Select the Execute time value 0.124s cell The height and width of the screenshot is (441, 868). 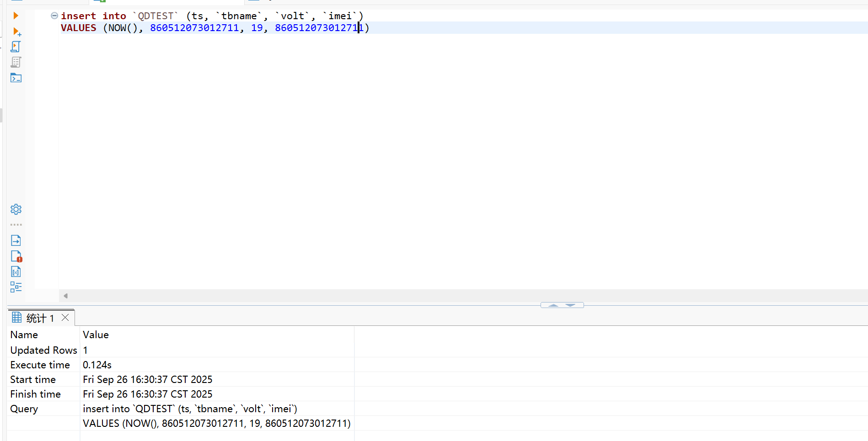pyautogui.click(x=97, y=365)
